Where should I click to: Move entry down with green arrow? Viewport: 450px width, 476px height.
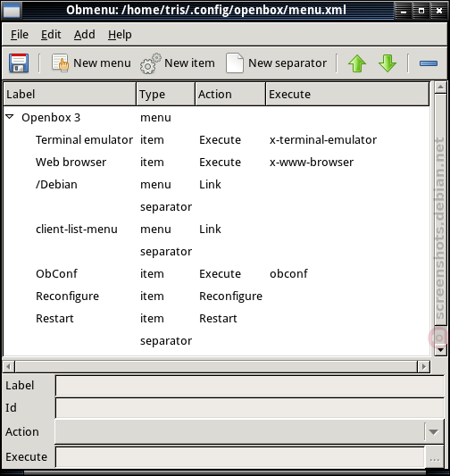387,63
